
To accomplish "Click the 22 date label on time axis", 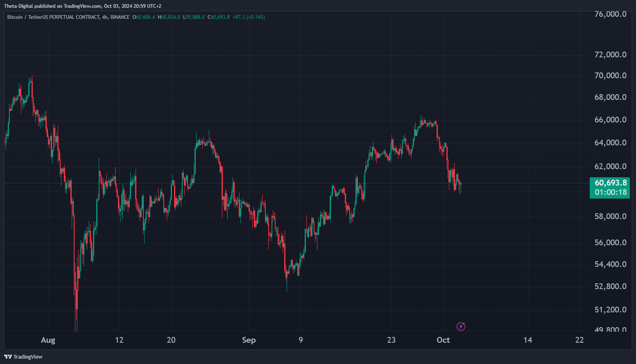I will 579,340.
